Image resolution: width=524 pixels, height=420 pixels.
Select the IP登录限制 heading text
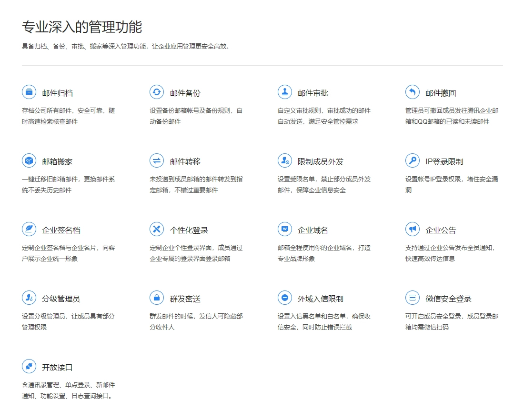444,162
